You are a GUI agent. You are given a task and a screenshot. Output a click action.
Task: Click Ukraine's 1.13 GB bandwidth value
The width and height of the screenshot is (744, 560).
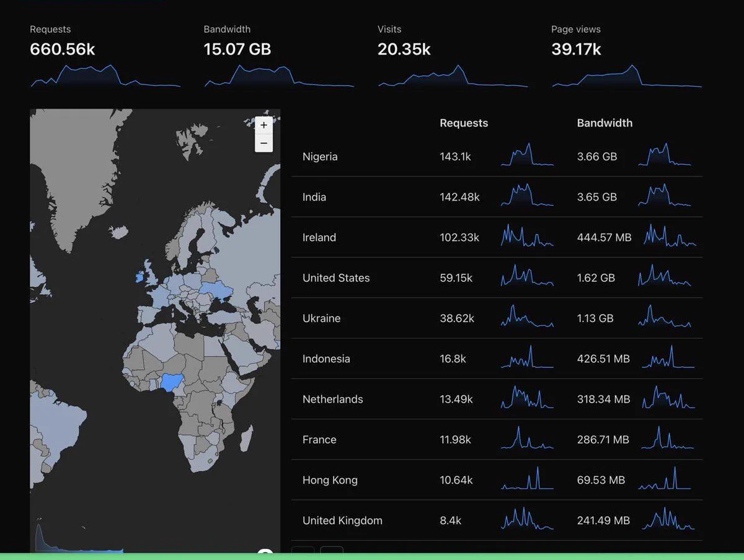[595, 318]
